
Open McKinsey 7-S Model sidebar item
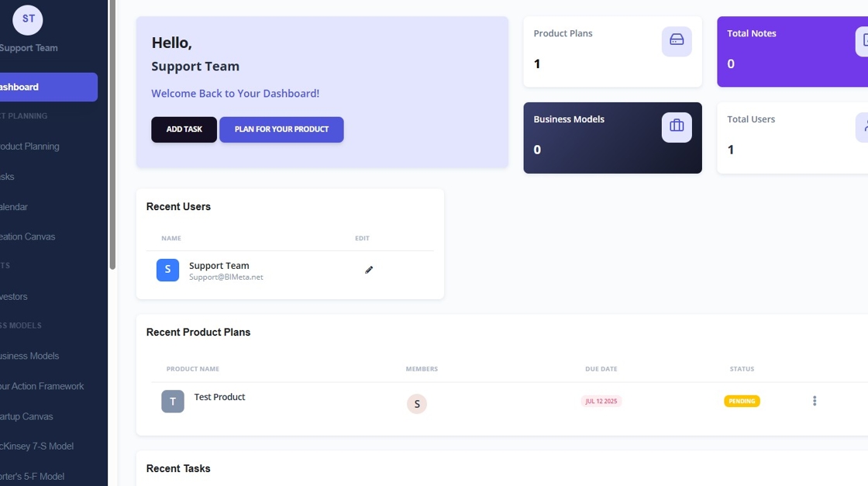pos(36,446)
